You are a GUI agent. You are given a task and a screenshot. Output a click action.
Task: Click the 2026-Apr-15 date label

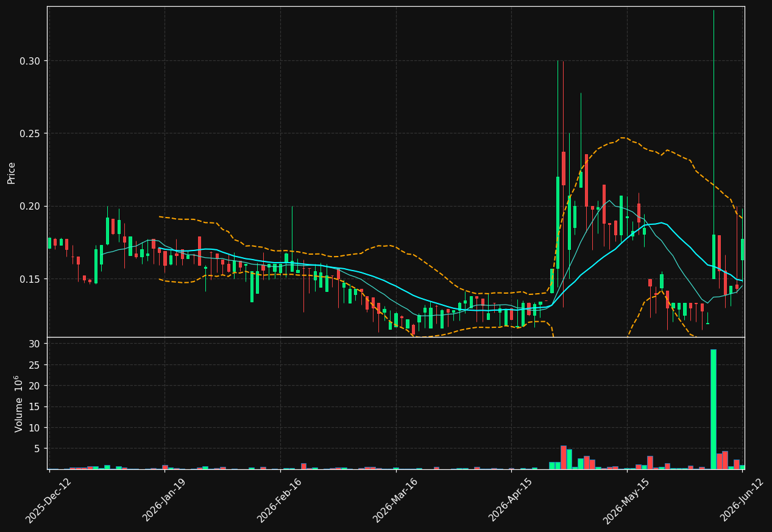tap(511, 500)
